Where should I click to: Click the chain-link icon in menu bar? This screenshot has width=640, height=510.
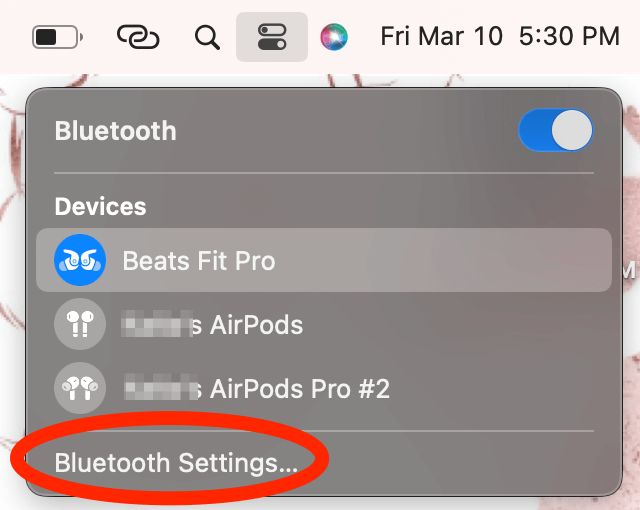point(138,37)
